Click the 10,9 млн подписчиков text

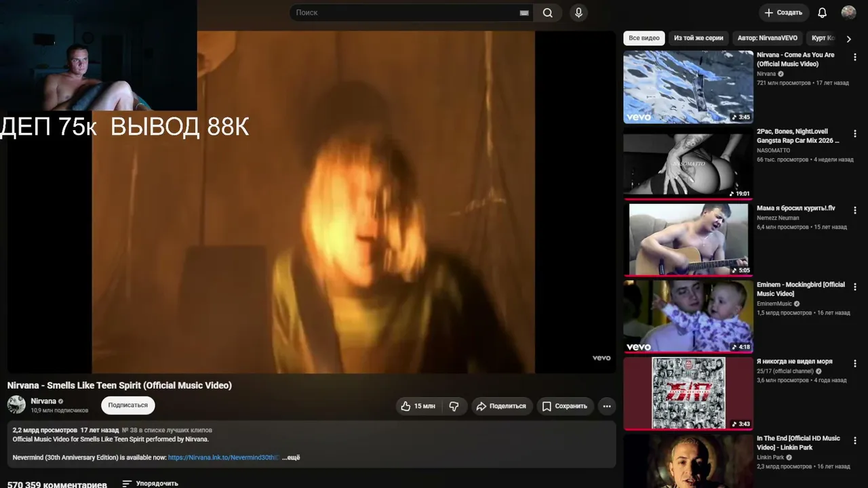(x=60, y=411)
